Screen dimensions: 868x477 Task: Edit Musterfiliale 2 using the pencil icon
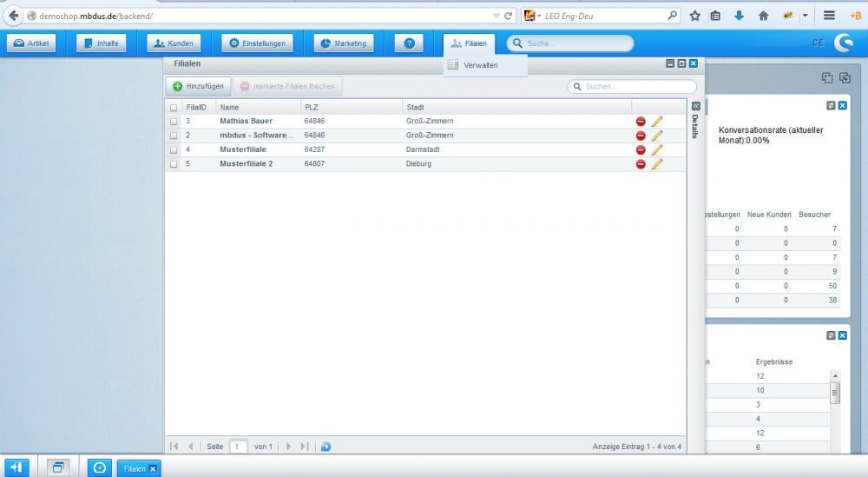click(657, 164)
